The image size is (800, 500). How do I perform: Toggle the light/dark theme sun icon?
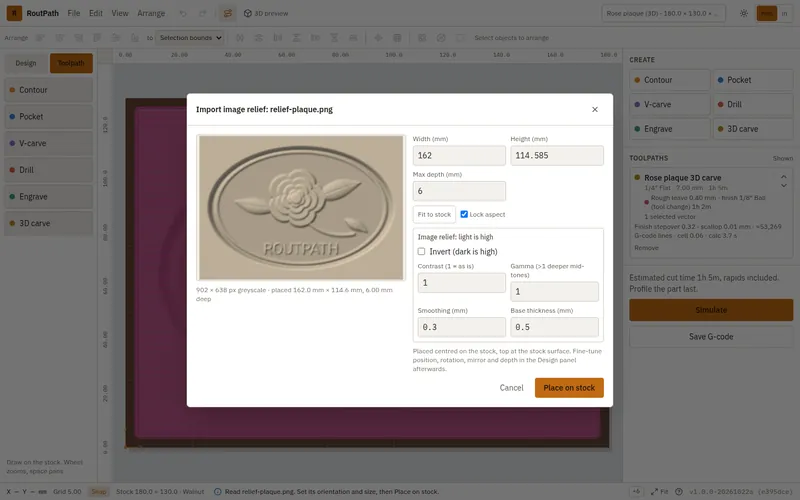pos(744,13)
